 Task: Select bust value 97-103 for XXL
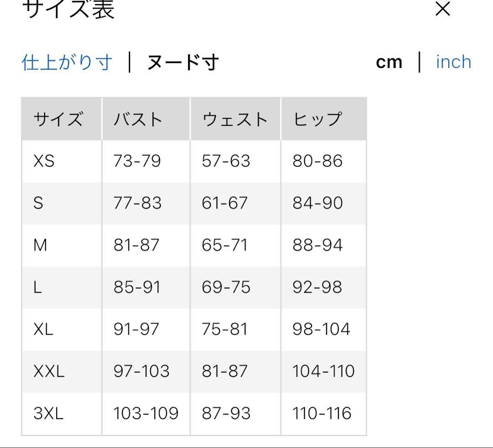141,371
